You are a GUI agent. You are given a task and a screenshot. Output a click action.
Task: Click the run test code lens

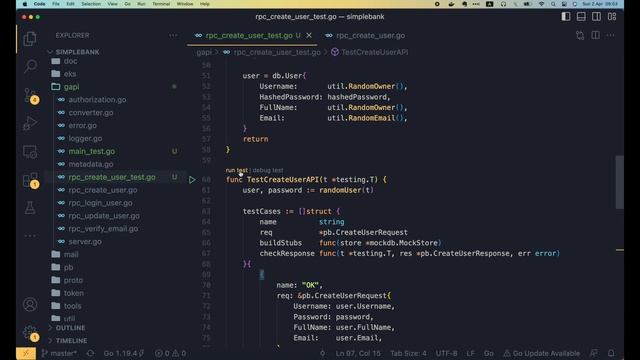[237, 170]
